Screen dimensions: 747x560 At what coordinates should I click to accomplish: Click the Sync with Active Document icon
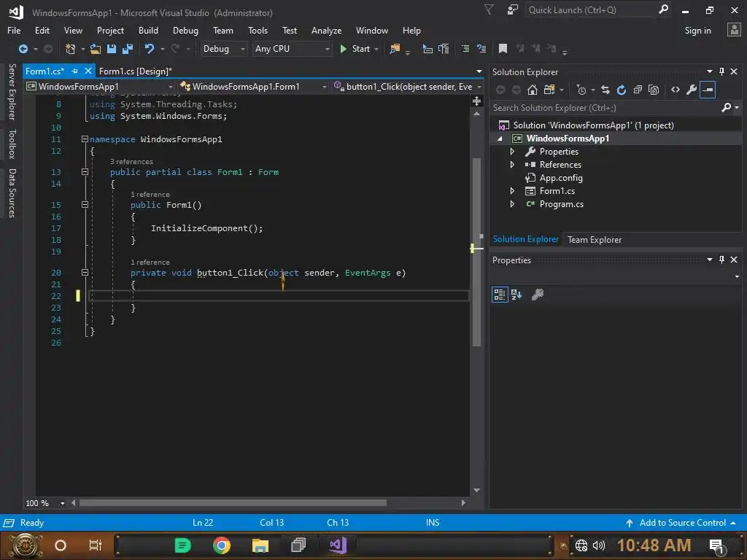click(605, 90)
